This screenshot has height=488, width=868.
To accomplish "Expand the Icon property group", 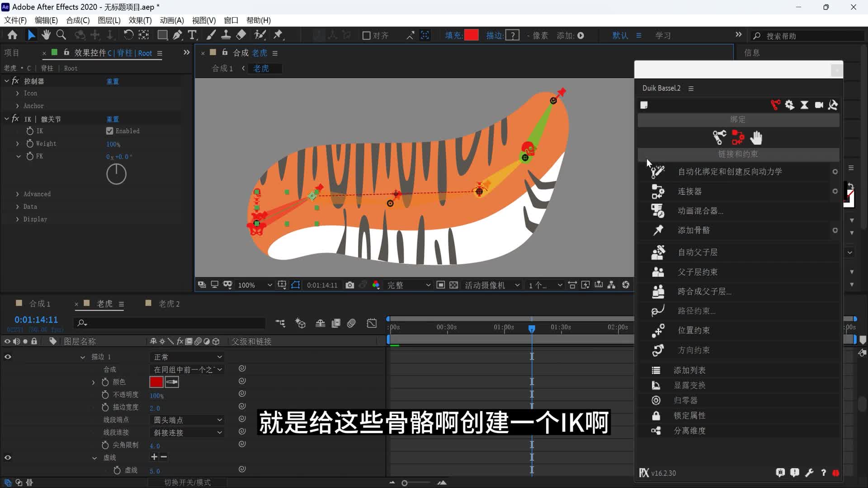I will click(18, 94).
